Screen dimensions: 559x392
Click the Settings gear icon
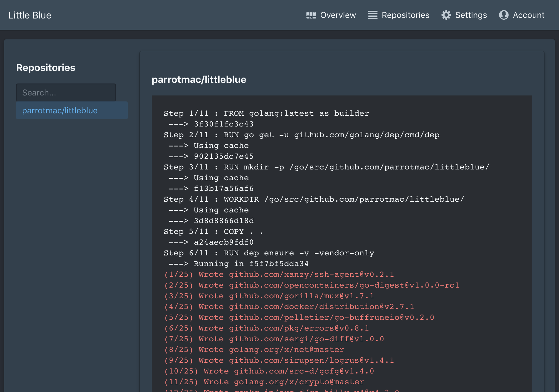click(446, 15)
